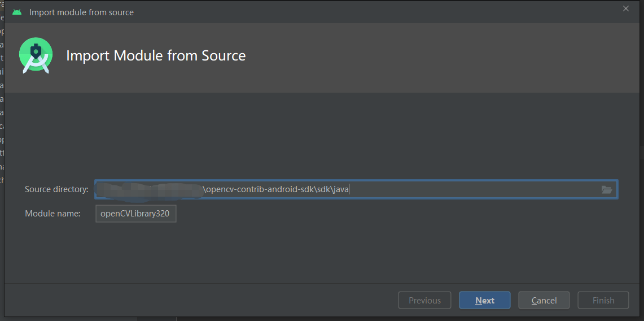Cancel the module import

click(544, 301)
